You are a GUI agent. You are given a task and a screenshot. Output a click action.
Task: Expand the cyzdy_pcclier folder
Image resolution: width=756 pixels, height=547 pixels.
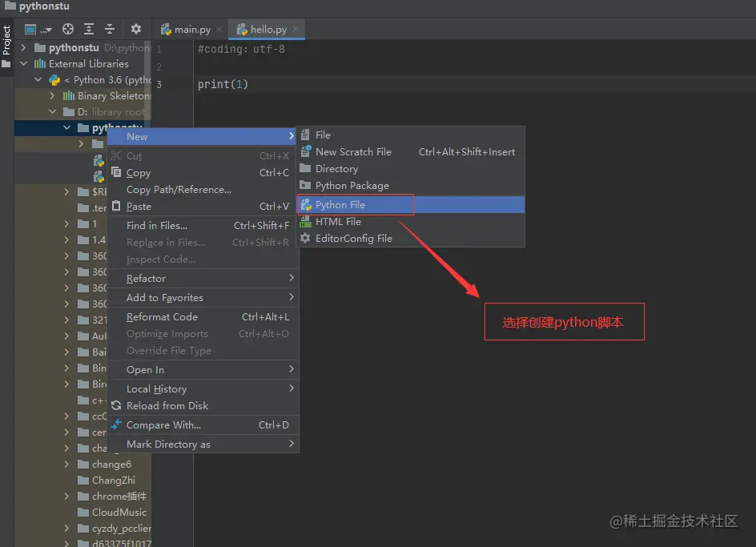point(66,529)
